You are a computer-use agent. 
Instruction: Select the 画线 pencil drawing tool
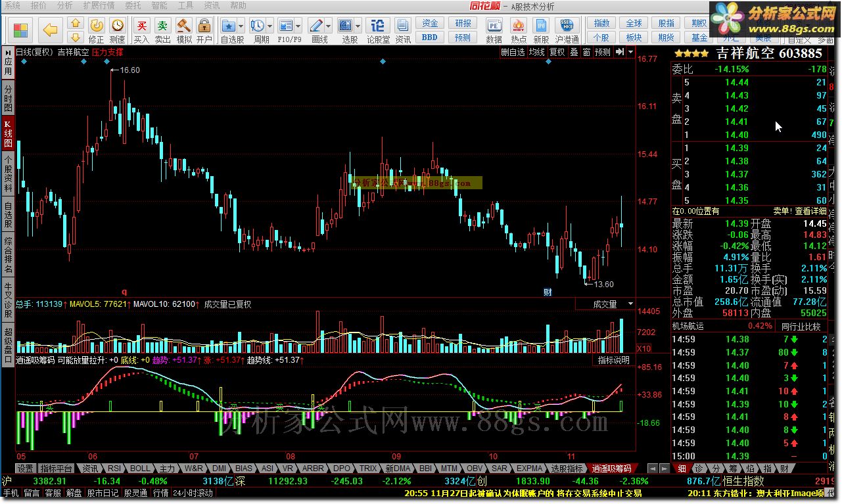tap(317, 26)
